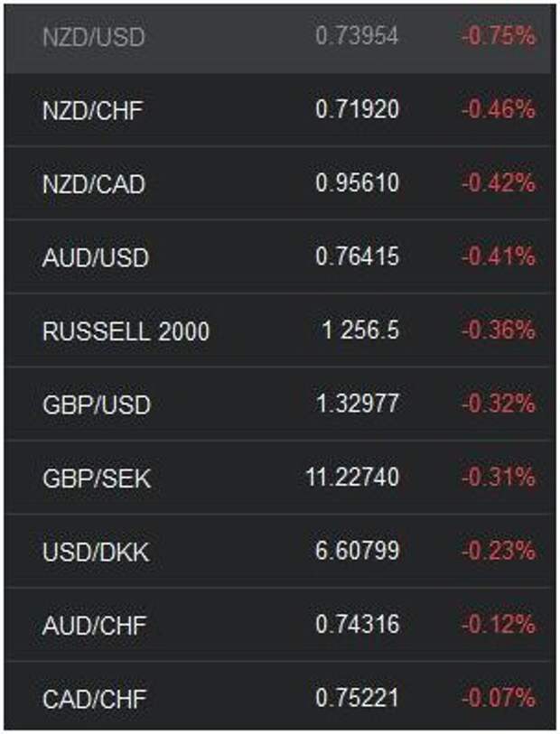This screenshot has height=734, width=560.
Task: Open the USD/DKK pair
Action: 280,551
